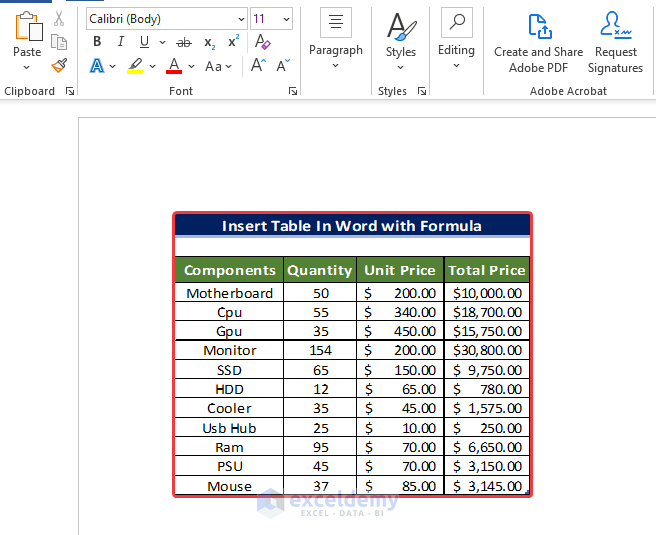The height and width of the screenshot is (535, 656).
Task: Click the Copy icon
Action: click(59, 42)
